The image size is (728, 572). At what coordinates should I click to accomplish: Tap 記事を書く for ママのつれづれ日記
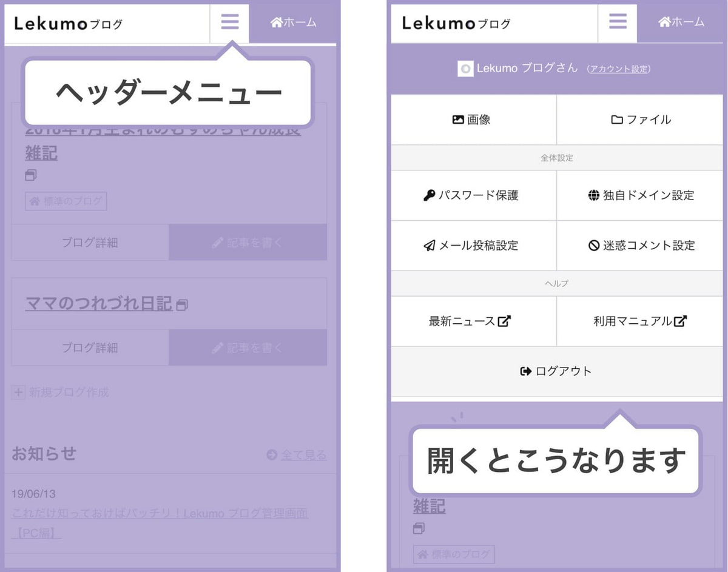coord(248,348)
